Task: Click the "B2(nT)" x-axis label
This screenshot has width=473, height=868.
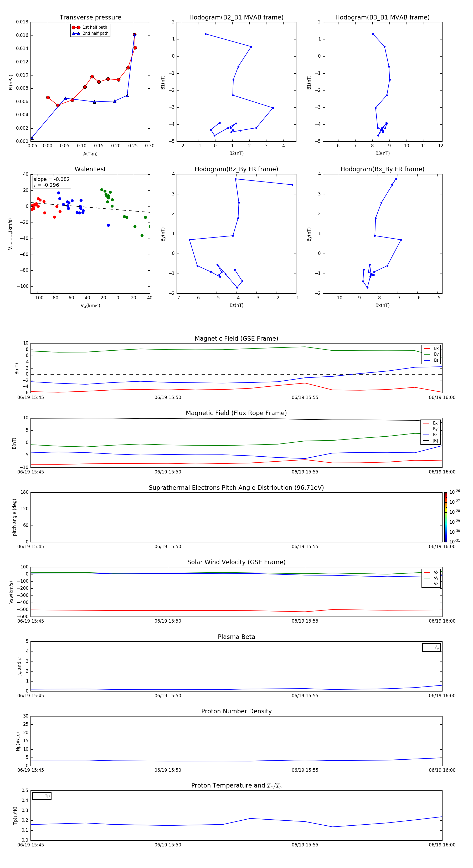Action: [236, 153]
